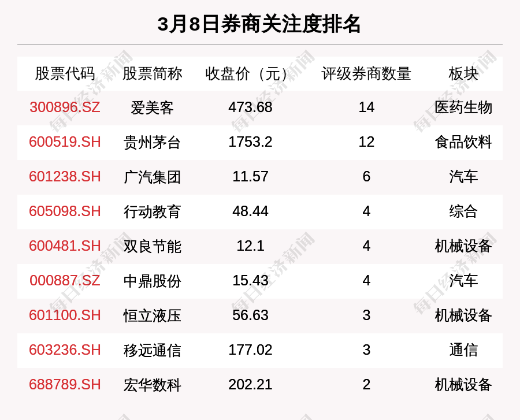Click the 股票代码 column header
The image size is (520, 420).
(x=65, y=73)
